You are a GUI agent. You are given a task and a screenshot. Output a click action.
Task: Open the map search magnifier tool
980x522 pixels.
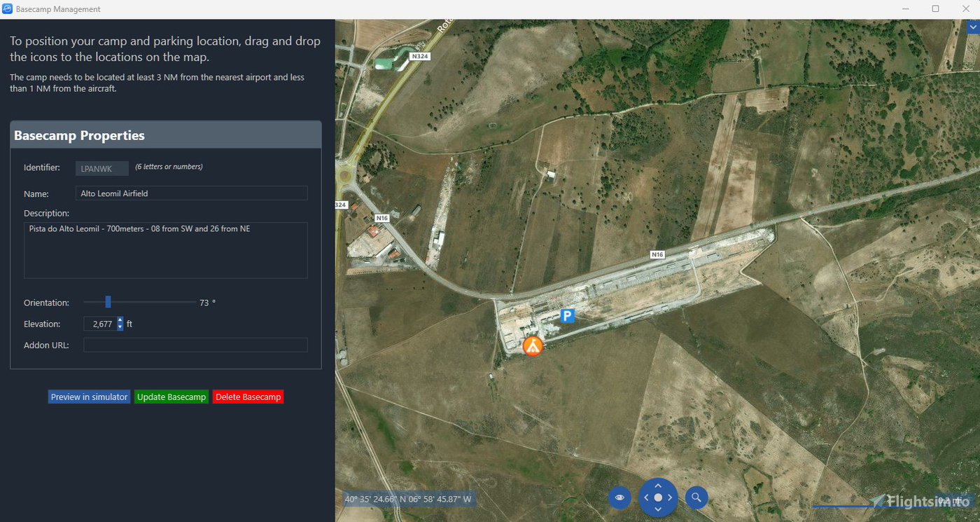click(696, 497)
